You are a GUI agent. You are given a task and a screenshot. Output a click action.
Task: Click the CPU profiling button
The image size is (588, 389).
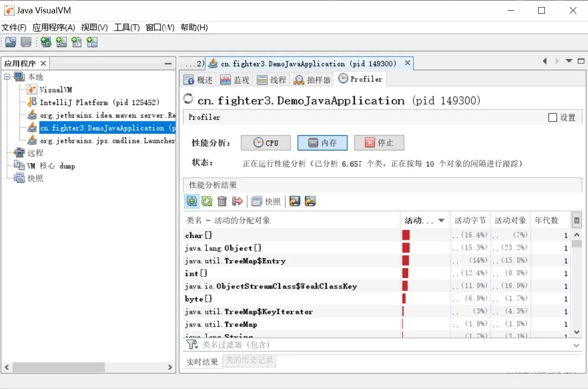tap(266, 143)
